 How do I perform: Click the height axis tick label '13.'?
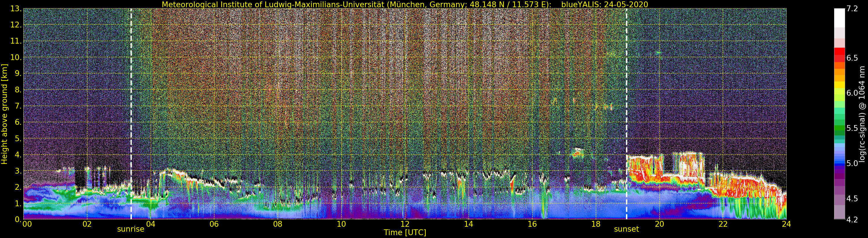coord(16,9)
